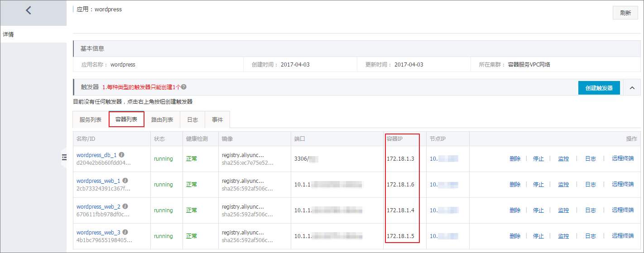
Task: Click 停止 for wordpress_web_2
Action: click(x=538, y=210)
